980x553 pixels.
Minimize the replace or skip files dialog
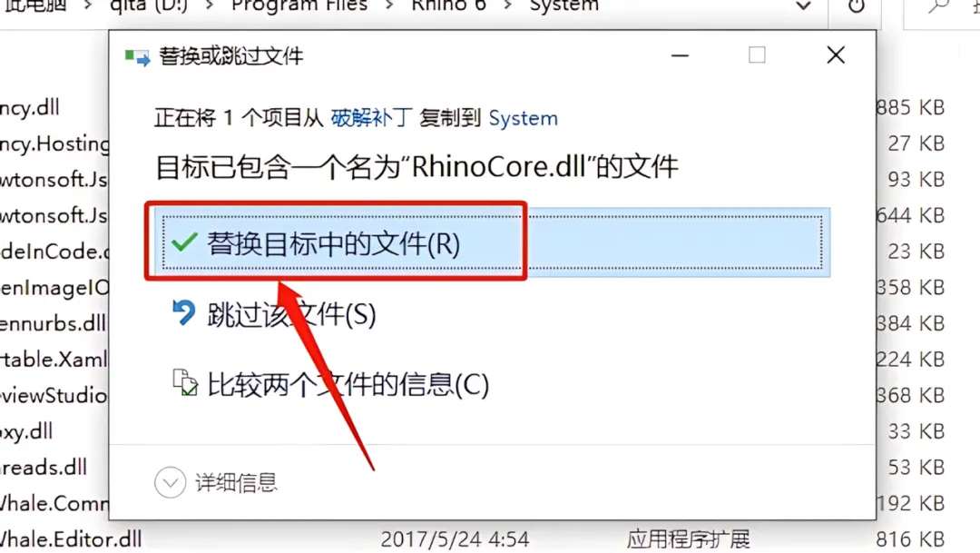coord(680,55)
